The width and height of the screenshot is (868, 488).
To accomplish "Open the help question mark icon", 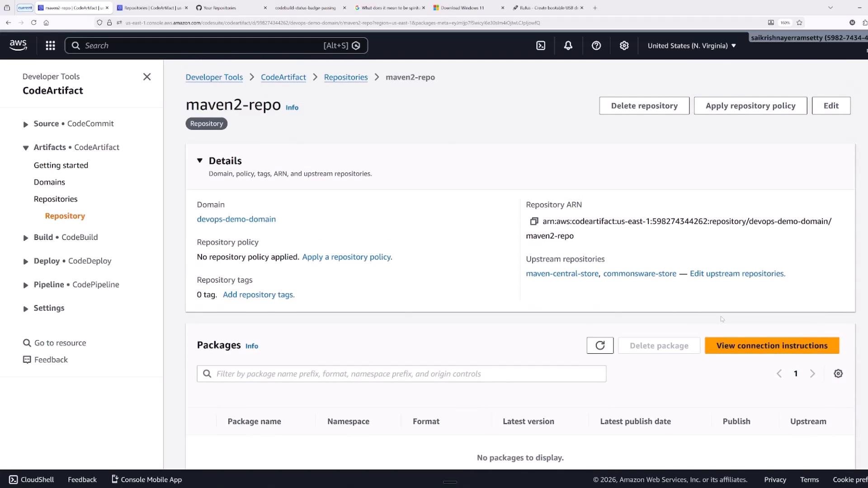I will tap(596, 46).
